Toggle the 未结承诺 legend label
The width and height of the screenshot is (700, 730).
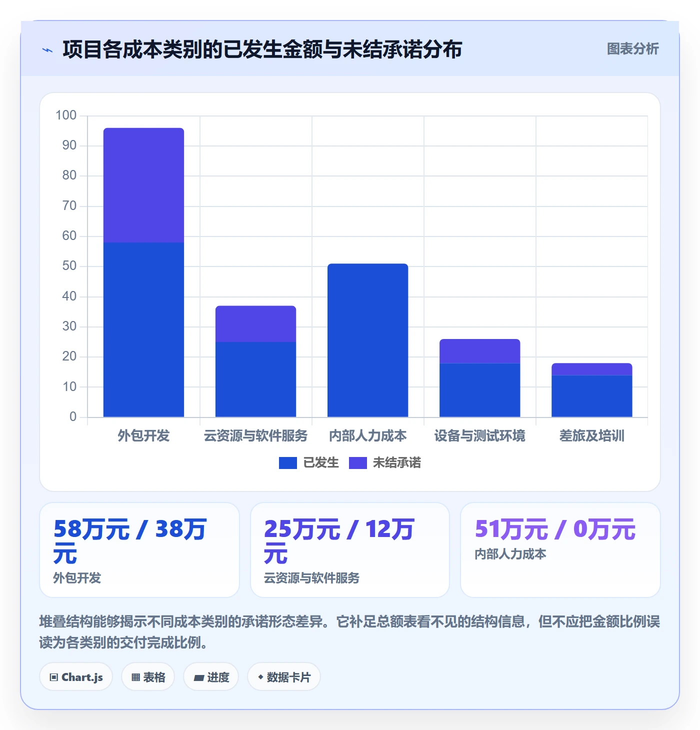(397, 463)
